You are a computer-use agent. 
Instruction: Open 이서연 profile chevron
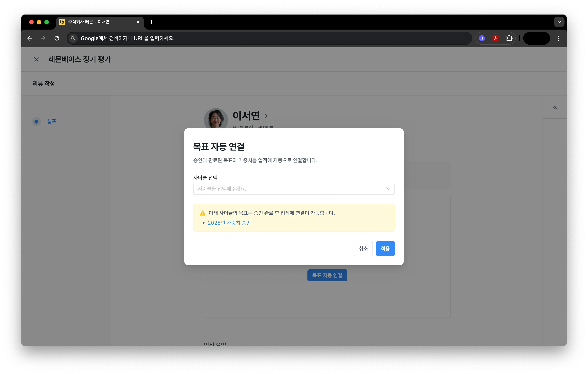[266, 116]
